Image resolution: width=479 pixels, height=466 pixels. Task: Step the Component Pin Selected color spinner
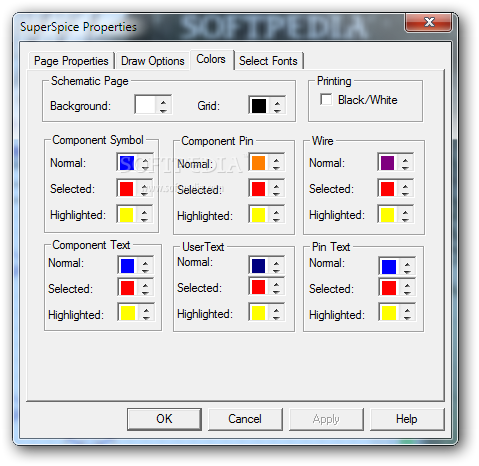click(276, 189)
